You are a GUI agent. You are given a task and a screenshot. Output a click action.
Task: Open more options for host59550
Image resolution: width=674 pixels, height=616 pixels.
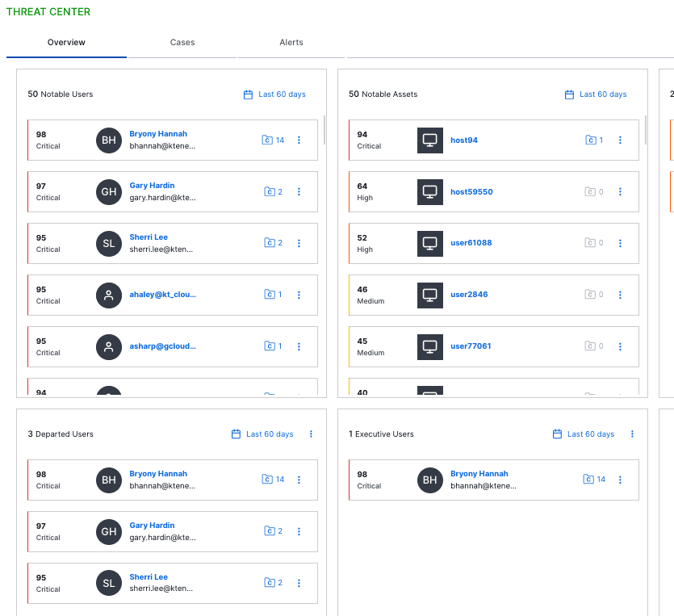(x=620, y=191)
